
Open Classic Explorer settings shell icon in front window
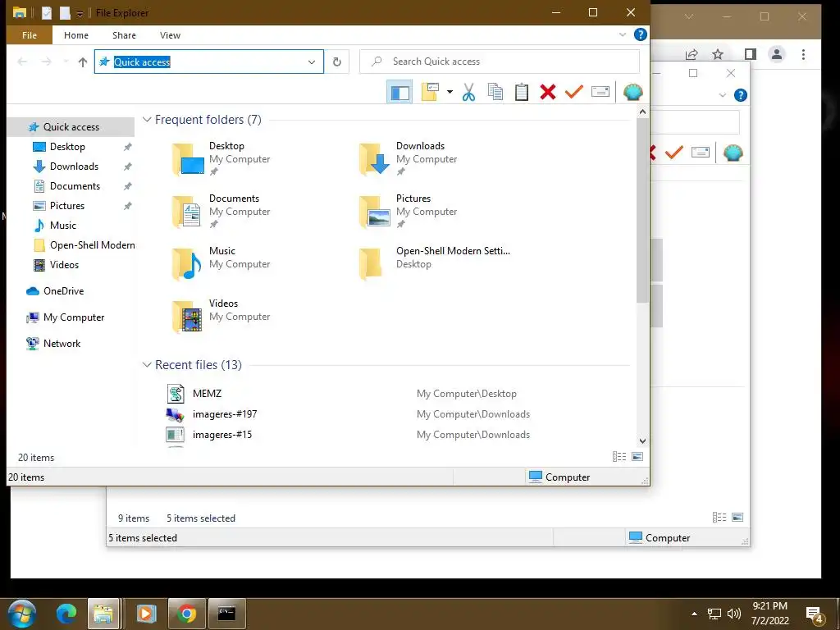632,92
